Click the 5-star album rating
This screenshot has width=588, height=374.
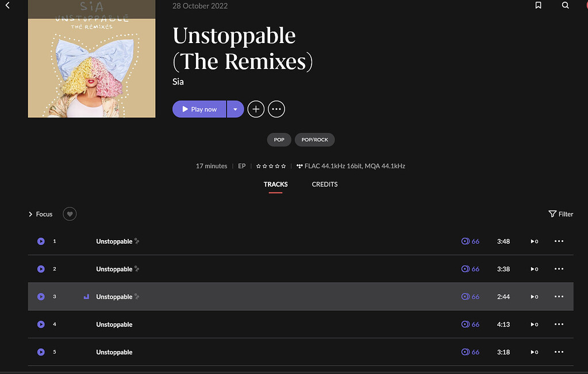(x=271, y=166)
